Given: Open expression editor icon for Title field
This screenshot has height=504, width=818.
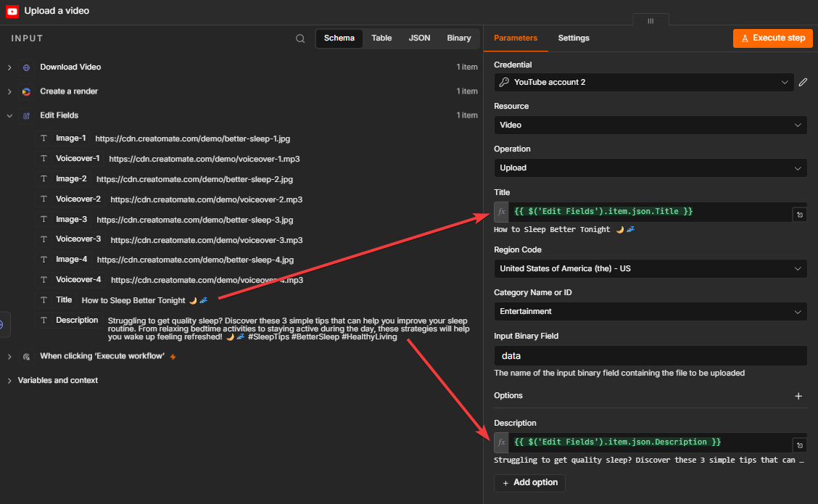Looking at the screenshot, I should coord(799,215).
